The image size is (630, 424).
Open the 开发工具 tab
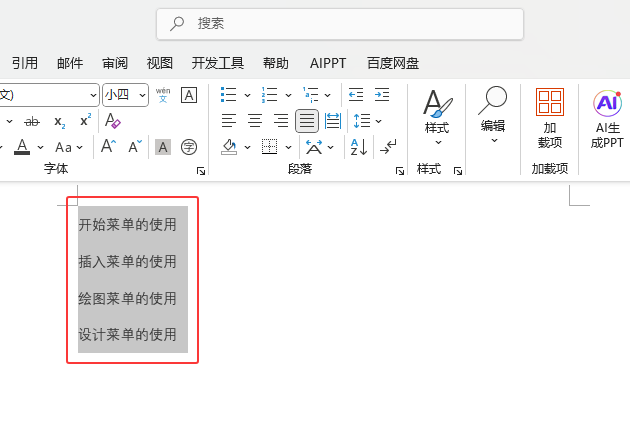[218, 63]
